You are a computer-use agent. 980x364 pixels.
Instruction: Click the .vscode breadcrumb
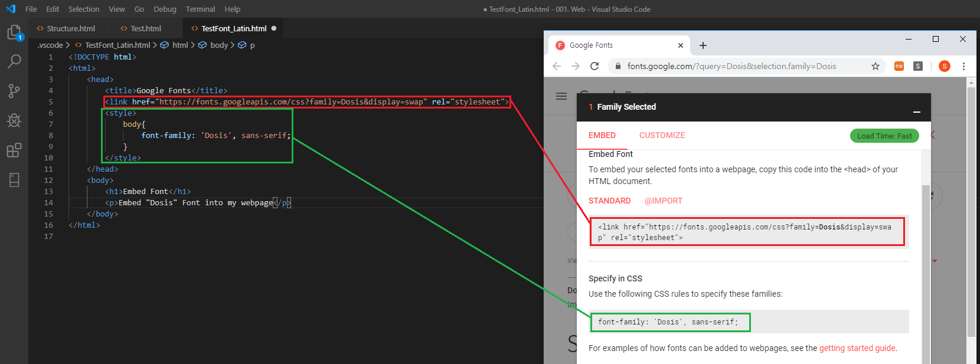click(50, 45)
